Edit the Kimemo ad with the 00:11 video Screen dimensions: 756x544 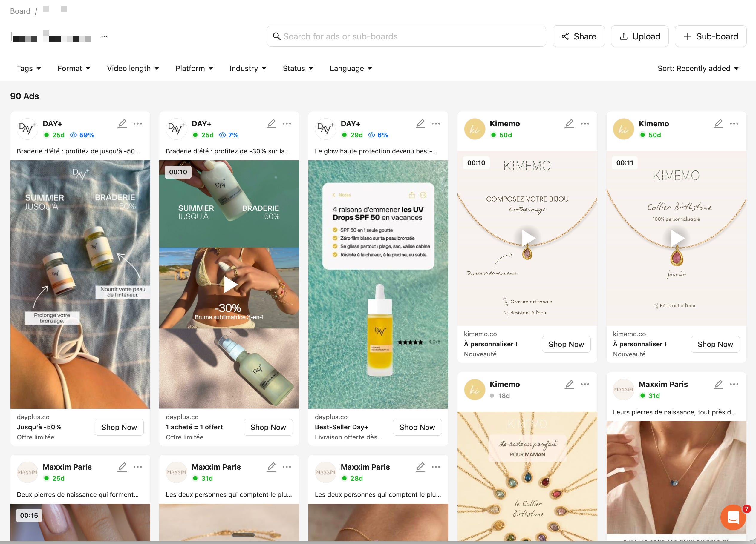pyautogui.click(x=718, y=124)
